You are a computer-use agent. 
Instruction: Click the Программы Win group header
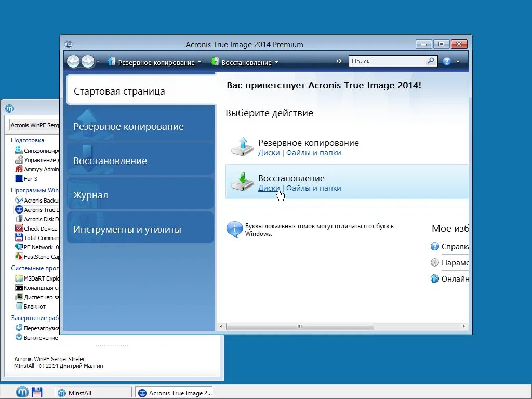[35, 190]
